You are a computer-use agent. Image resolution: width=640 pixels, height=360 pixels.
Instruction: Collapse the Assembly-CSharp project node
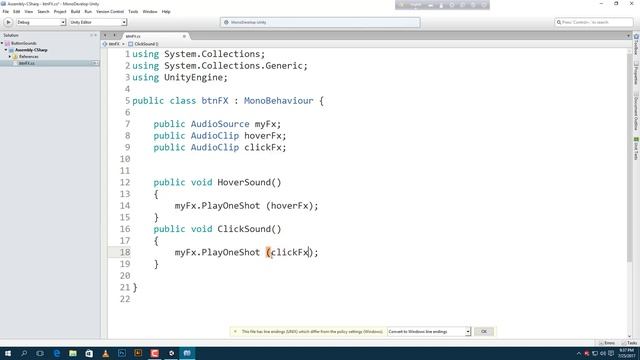click(x=6, y=50)
